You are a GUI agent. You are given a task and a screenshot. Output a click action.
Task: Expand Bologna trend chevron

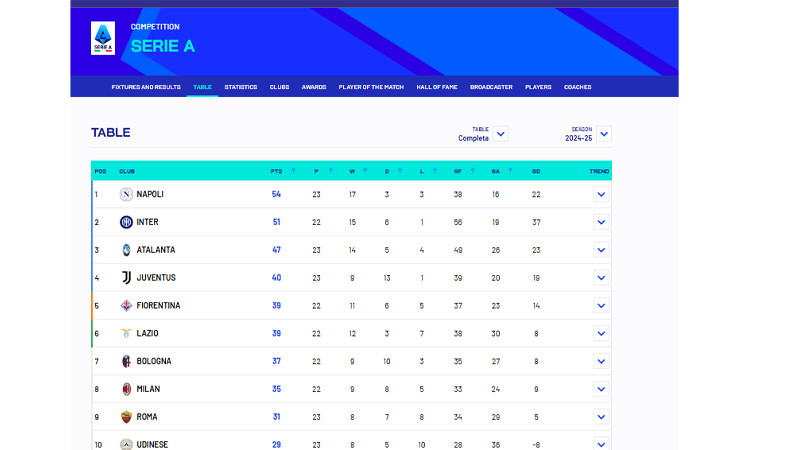point(601,361)
